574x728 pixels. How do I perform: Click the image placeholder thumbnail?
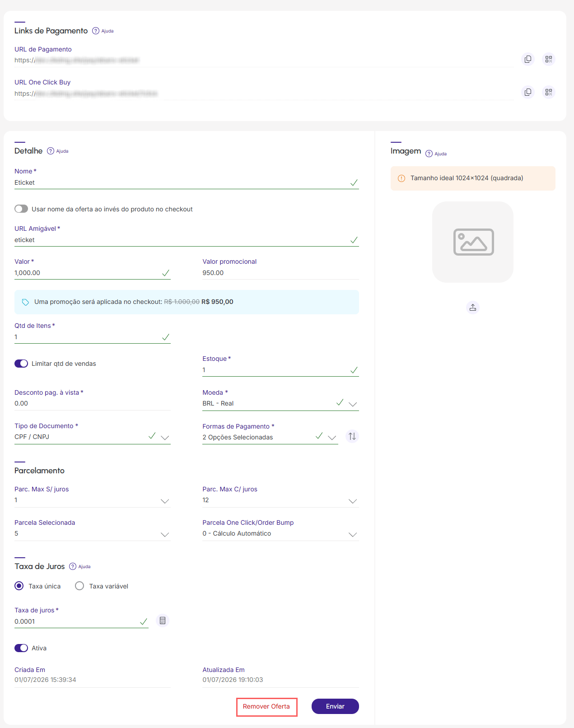(472, 242)
